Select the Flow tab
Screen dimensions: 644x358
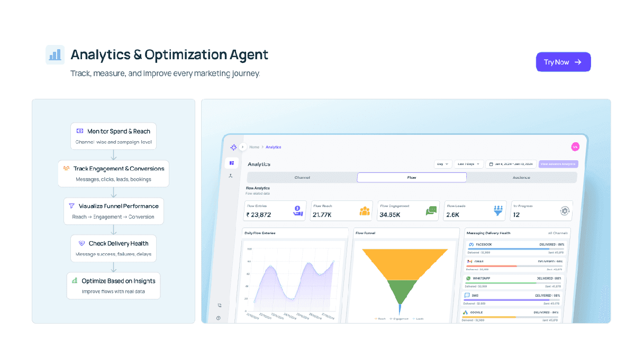coord(412,178)
